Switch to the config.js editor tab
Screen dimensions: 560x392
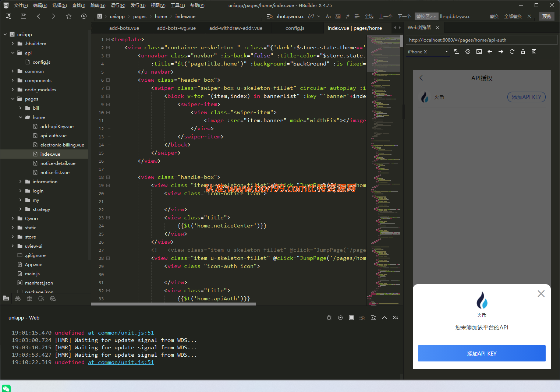tap(295, 28)
